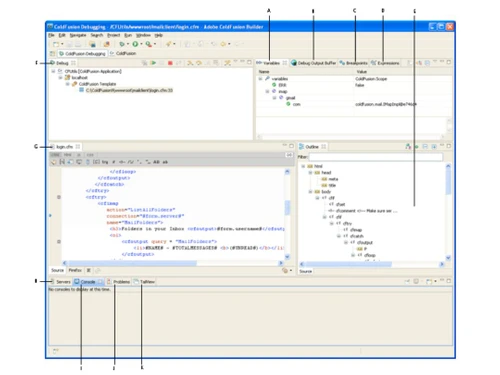The width and height of the screenshot is (500, 375).
Task: Select the Console tab
Action: (x=88, y=282)
